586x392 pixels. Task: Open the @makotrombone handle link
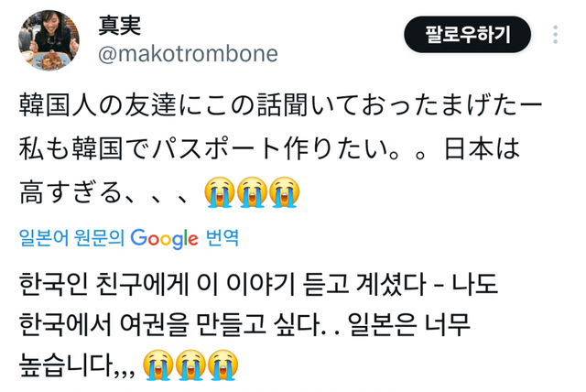pos(188,53)
